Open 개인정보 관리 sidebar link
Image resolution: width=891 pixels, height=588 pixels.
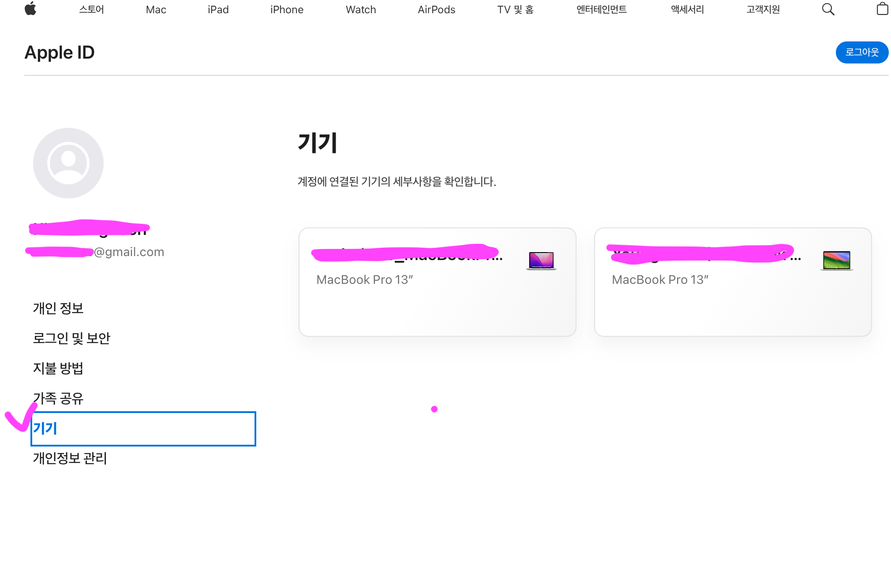(x=70, y=458)
